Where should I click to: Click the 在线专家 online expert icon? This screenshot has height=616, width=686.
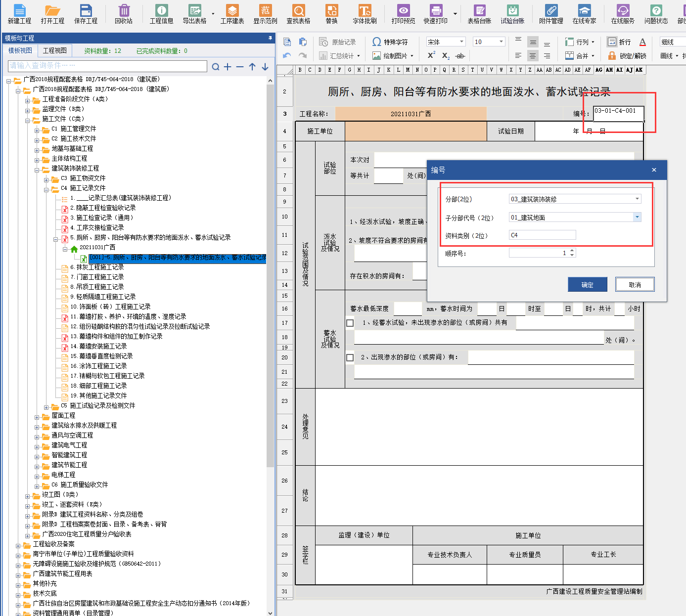[584, 14]
